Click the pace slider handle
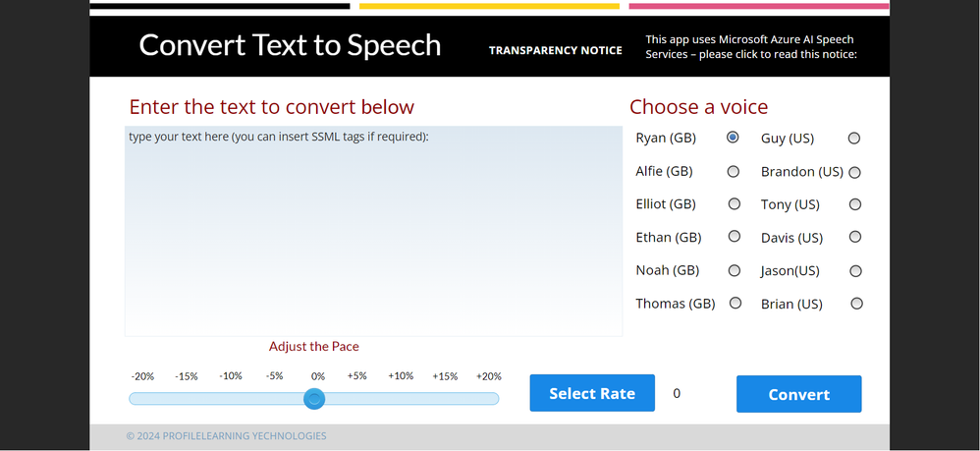This screenshot has width=980, height=451. (314, 398)
